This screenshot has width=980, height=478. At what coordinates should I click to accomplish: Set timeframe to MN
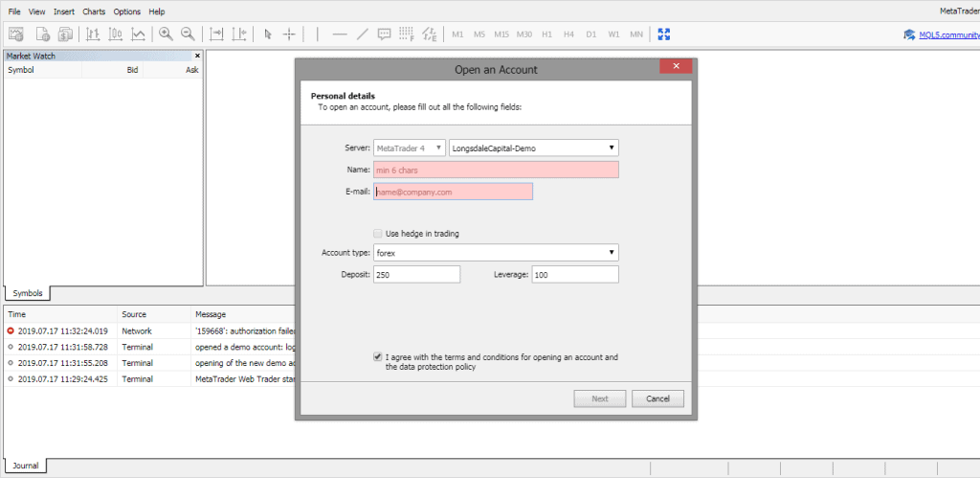tap(636, 34)
